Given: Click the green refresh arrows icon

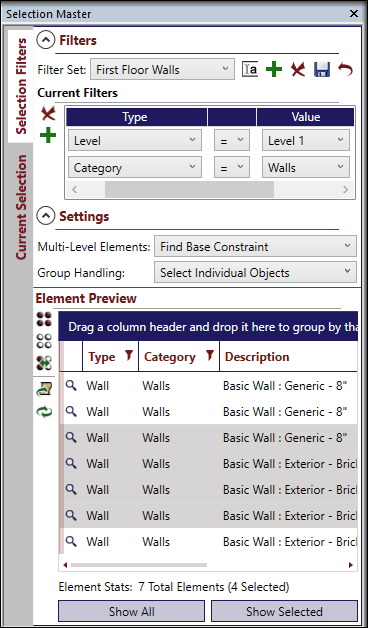Looking at the screenshot, I should point(44,411).
